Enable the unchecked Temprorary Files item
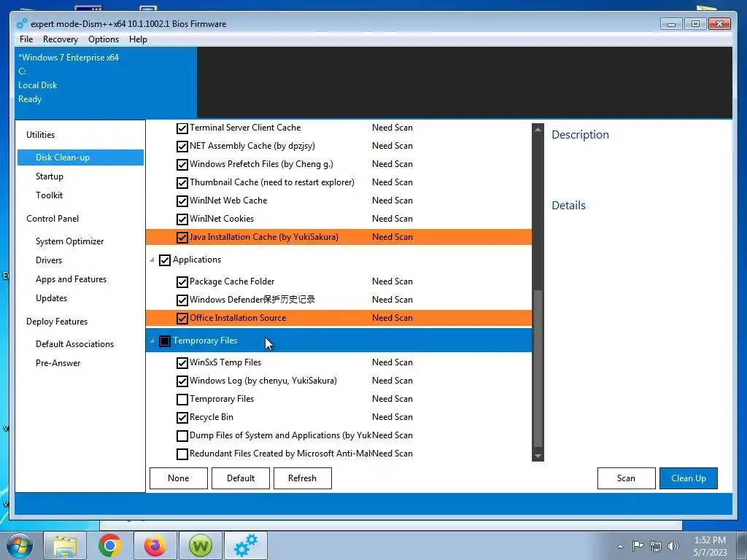This screenshot has width=747, height=560. [x=182, y=399]
